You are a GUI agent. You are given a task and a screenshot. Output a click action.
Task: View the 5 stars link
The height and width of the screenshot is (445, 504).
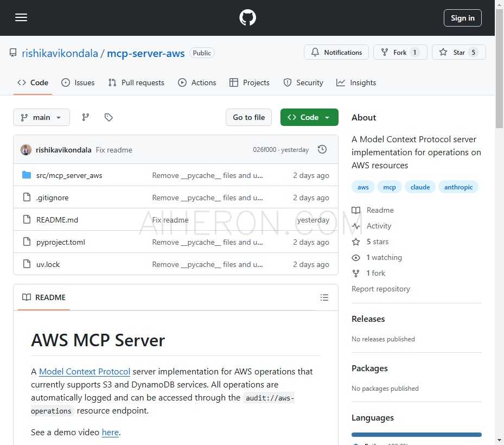(x=371, y=242)
